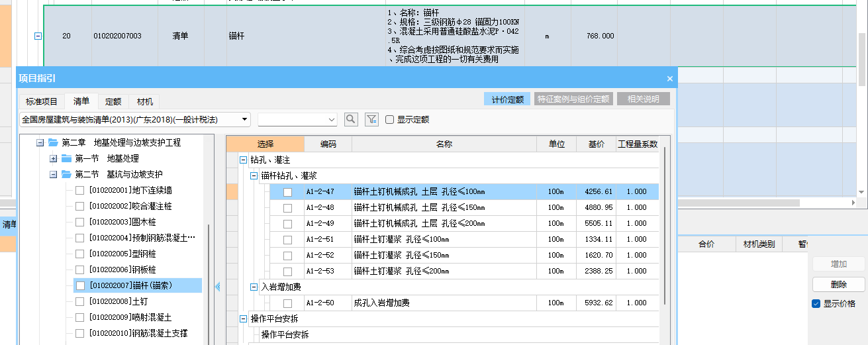The height and width of the screenshot is (345, 868).
Task: Click folder icon of 第一节 地基处理
Action: point(66,158)
